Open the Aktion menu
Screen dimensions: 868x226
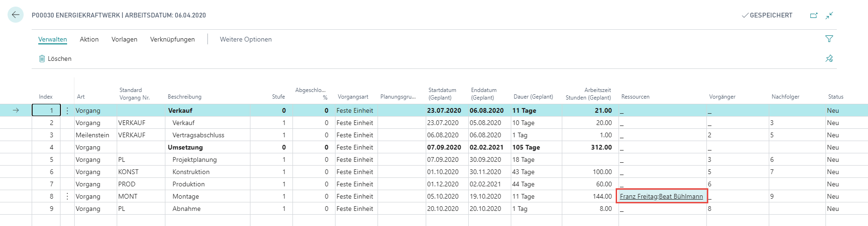pos(89,39)
